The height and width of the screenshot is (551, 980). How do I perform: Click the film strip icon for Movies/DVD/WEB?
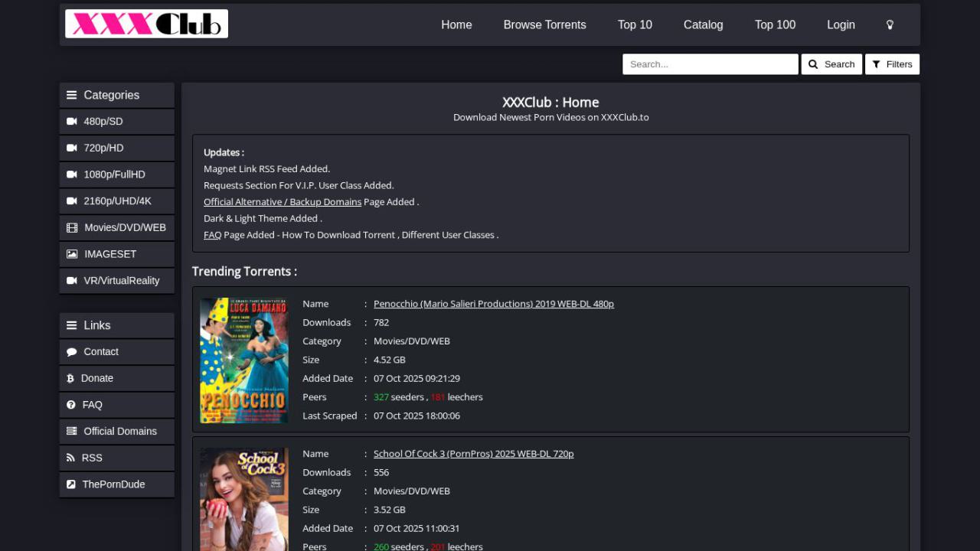click(72, 227)
